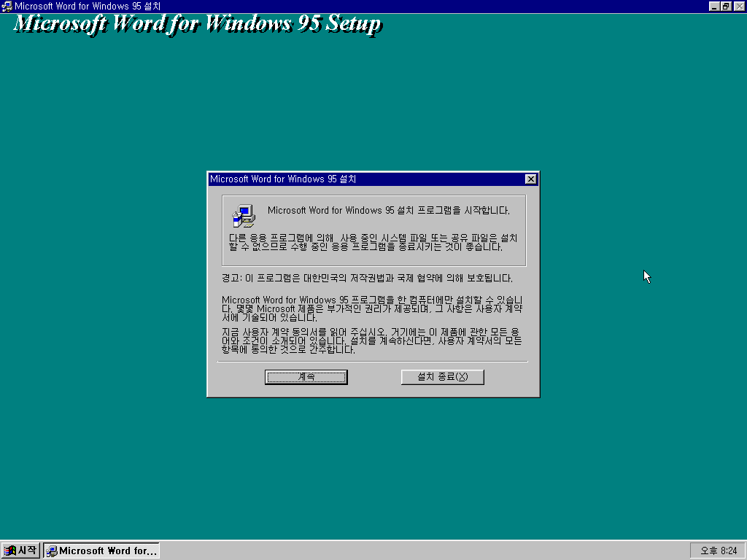Select the Microsoft Word for... taskbar button

101,551
